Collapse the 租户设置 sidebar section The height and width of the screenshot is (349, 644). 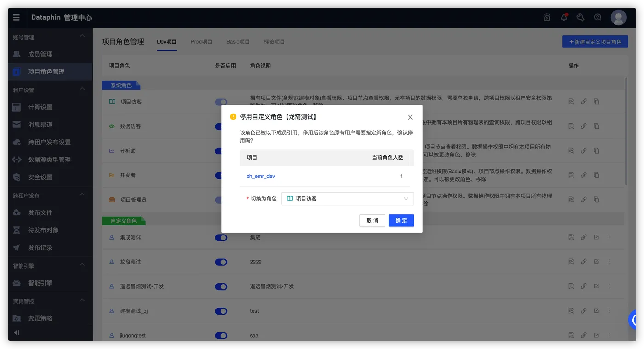pyautogui.click(x=82, y=89)
